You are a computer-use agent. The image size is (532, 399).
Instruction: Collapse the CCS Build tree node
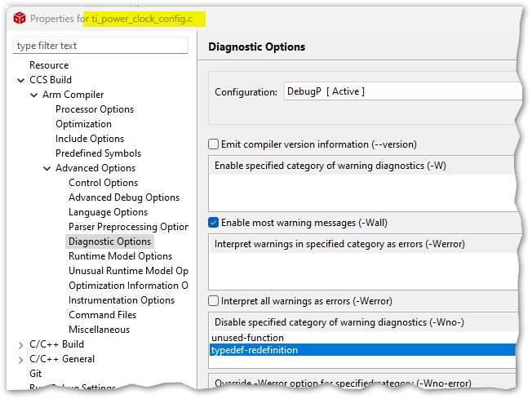coord(21,80)
